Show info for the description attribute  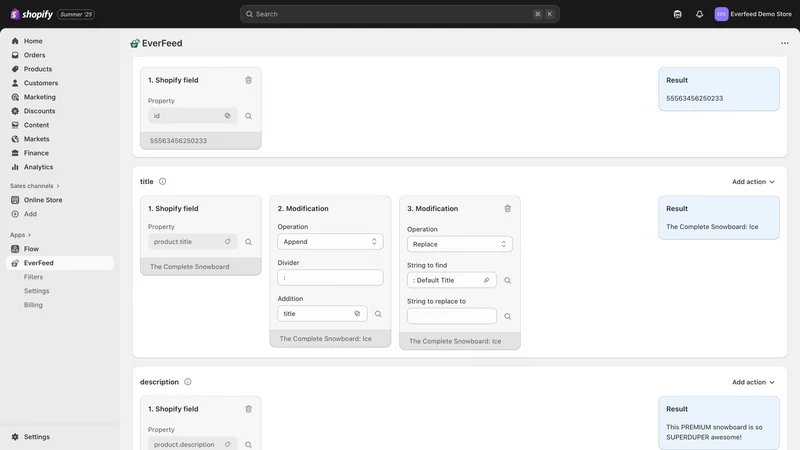click(188, 382)
